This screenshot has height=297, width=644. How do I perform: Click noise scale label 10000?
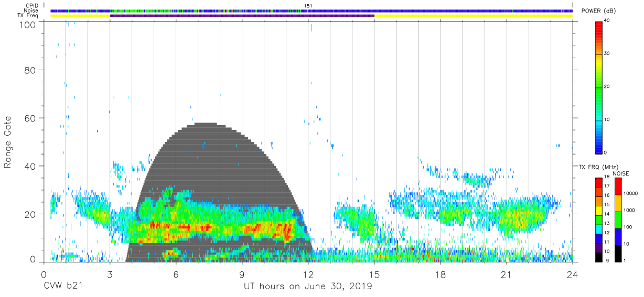[630, 194]
